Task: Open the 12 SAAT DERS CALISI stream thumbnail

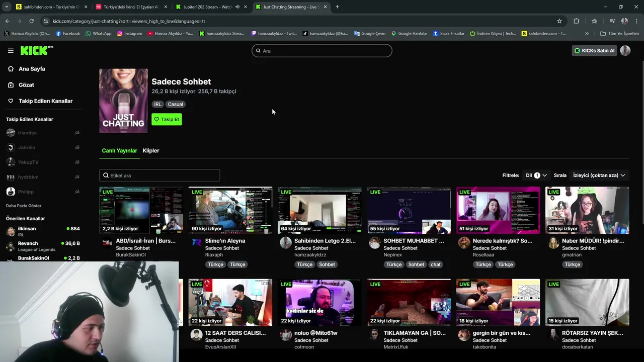Action: point(230,302)
